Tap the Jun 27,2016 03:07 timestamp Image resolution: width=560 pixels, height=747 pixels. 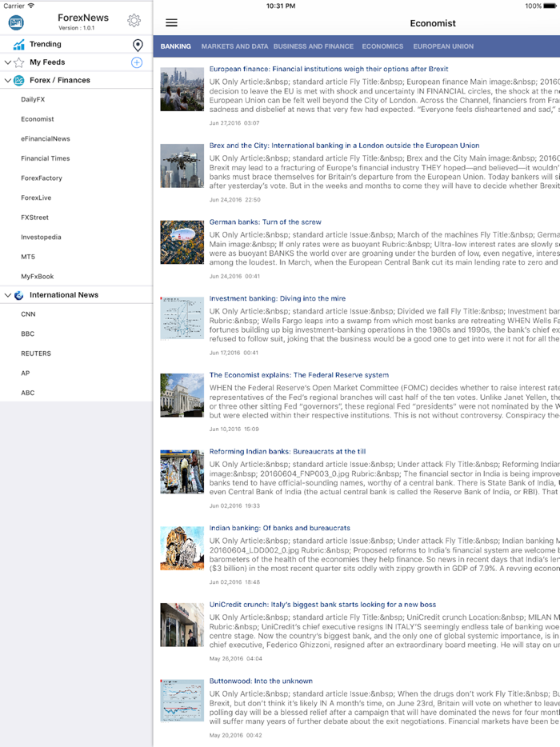coord(234,123)
